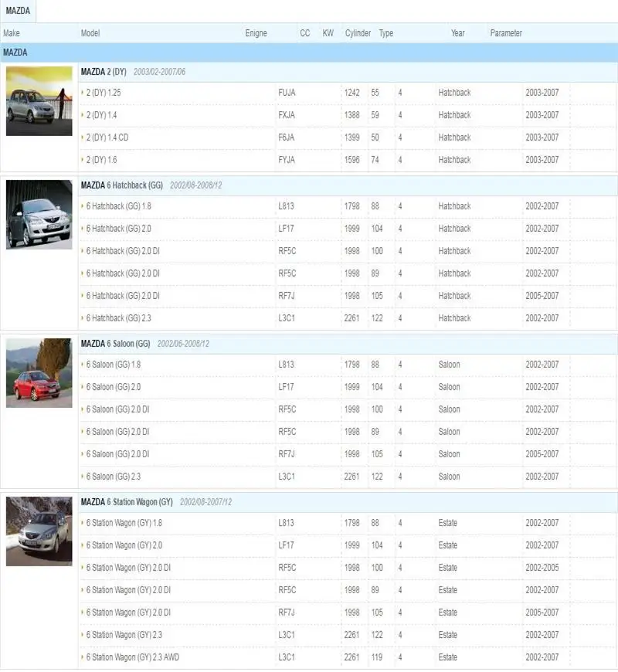Open 6 Saloon (GG) 2.3 model
This screenshot has height=672, width=618.
113,476
